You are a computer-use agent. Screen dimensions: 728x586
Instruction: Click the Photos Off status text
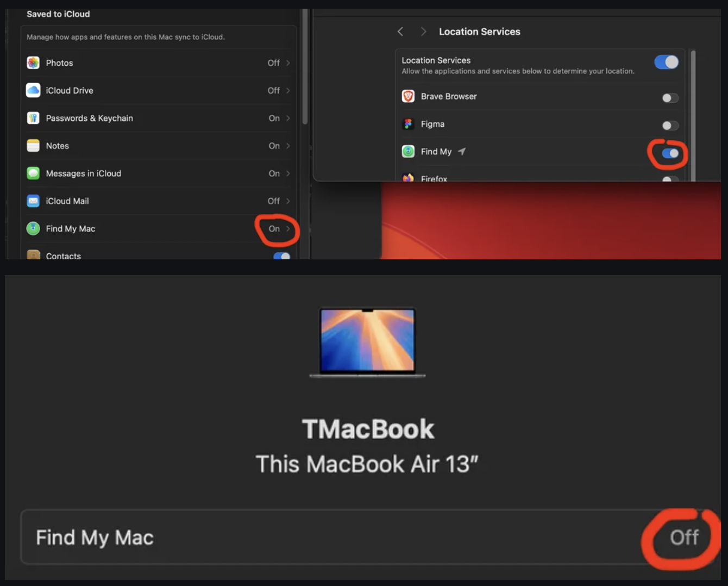[274, 63]
